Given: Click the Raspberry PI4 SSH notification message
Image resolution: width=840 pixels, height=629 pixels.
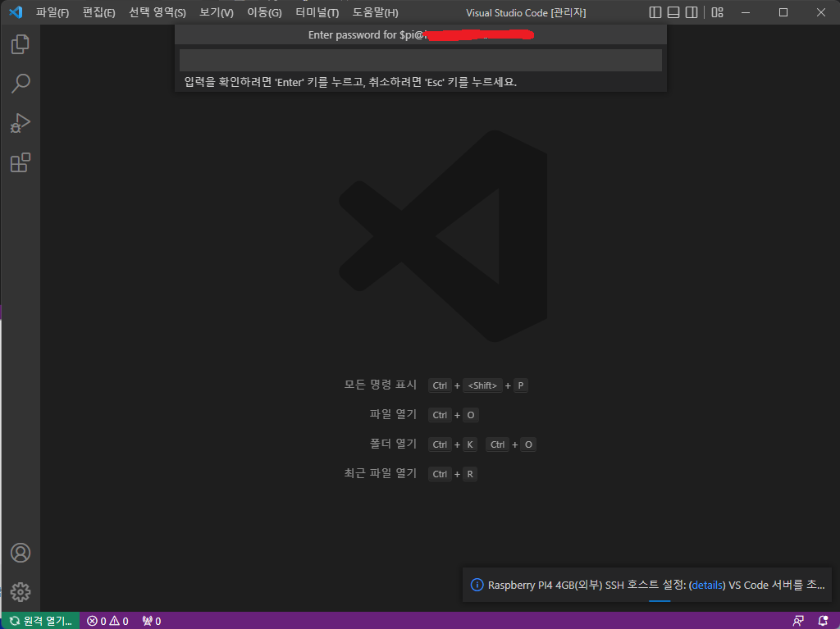Looking at the screenshot, I should click(x=656, y=585).
